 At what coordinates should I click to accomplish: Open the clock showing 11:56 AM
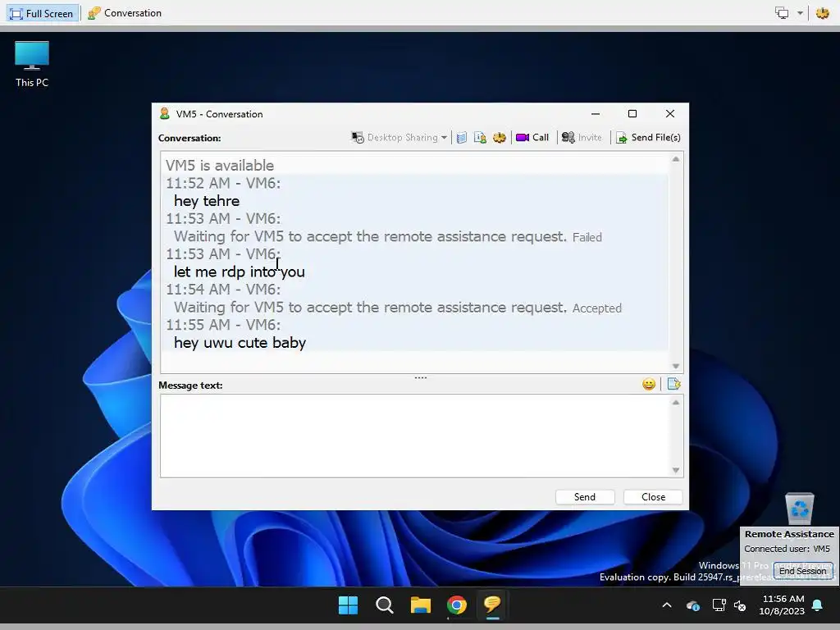[x=782, y=605]
